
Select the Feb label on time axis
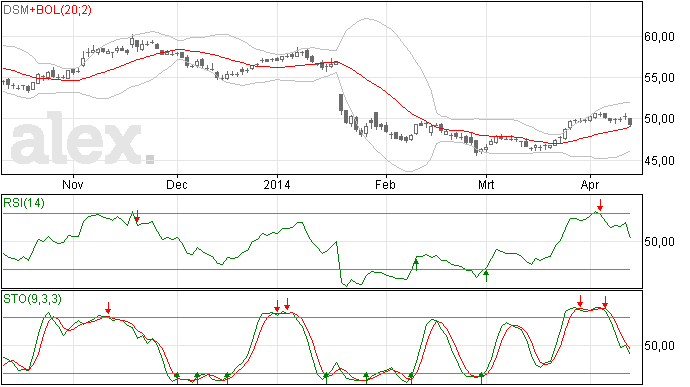385,184
